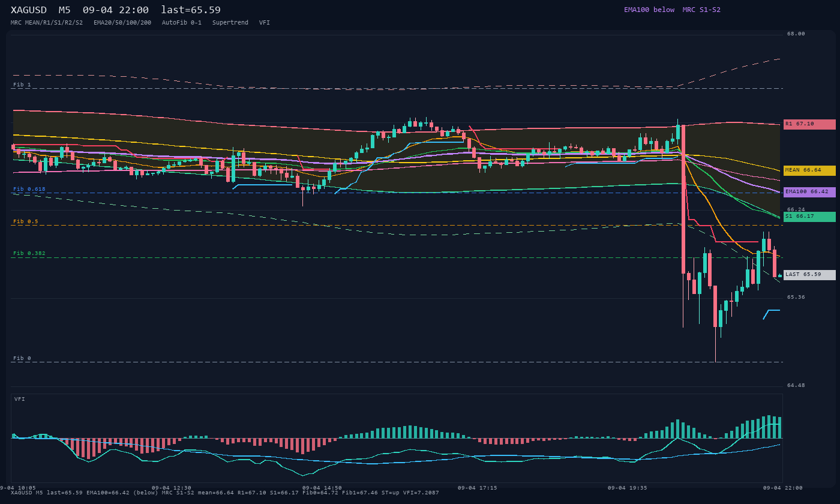Click the 09-04 14:50 time axis label
This screenshot has height=504, width=840.
coord(322,488)
